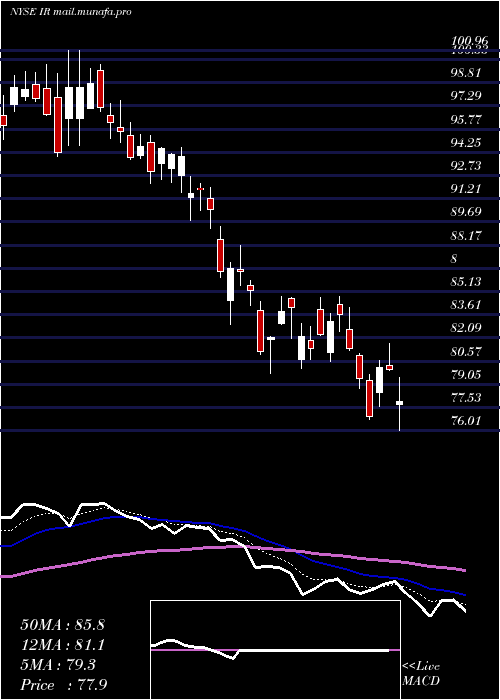
Task: Click the 12MA : 81.1 value
Action: pyautogui.click(x=62, y=645)
